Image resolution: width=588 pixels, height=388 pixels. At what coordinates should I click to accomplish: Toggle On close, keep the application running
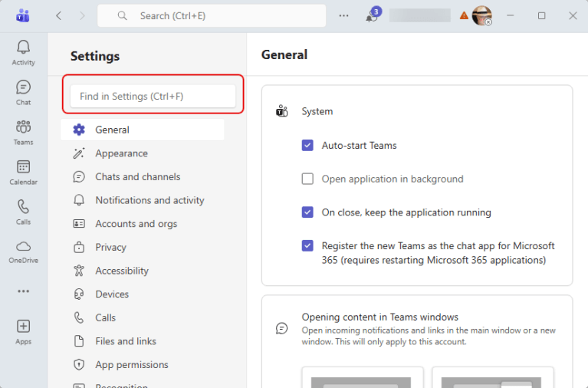[x=307, y=212]
